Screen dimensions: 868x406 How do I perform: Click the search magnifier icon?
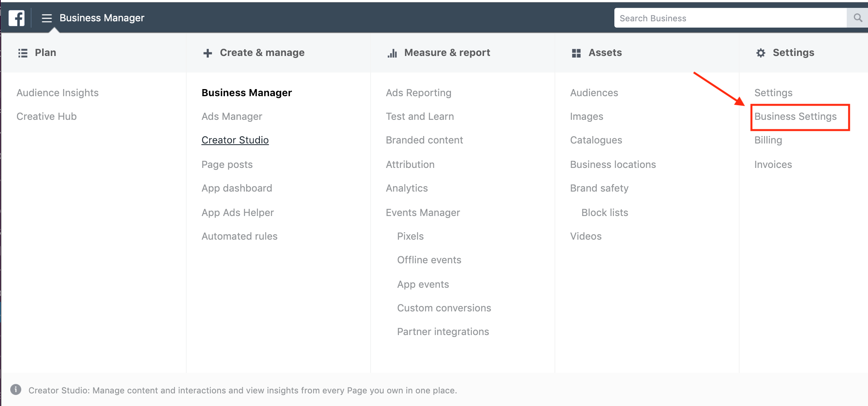tap(858, 18)
